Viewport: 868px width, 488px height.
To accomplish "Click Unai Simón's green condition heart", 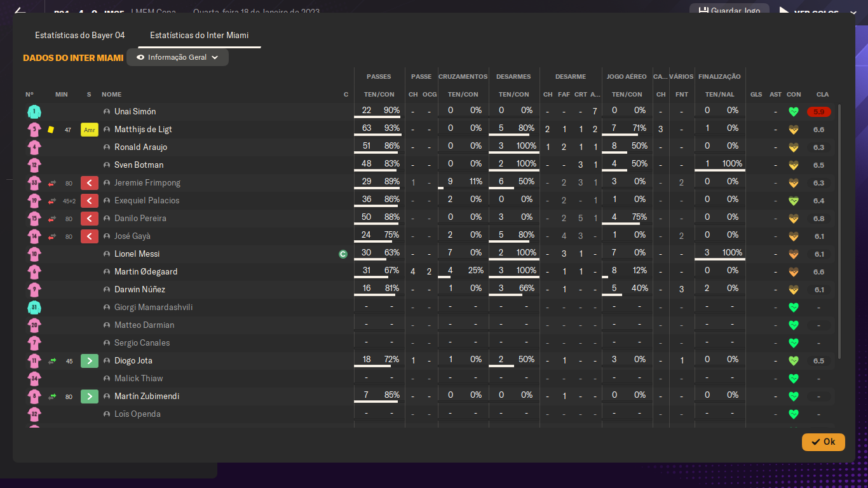I will [793, 112].
